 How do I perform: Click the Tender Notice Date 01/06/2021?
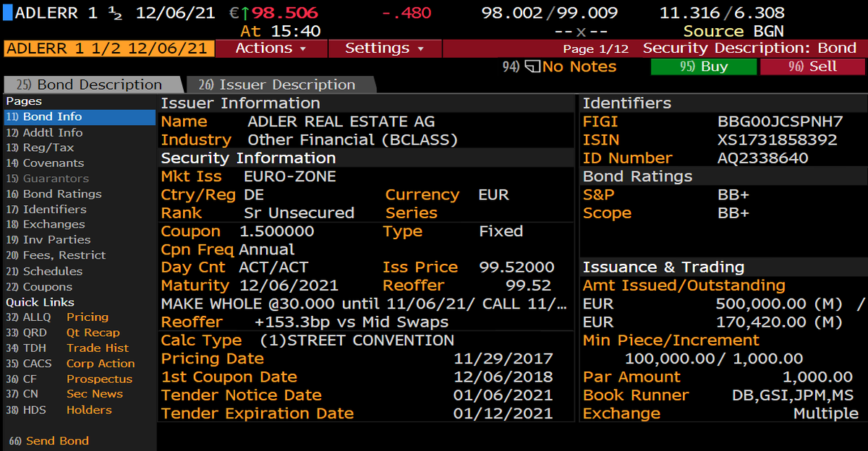503,395
